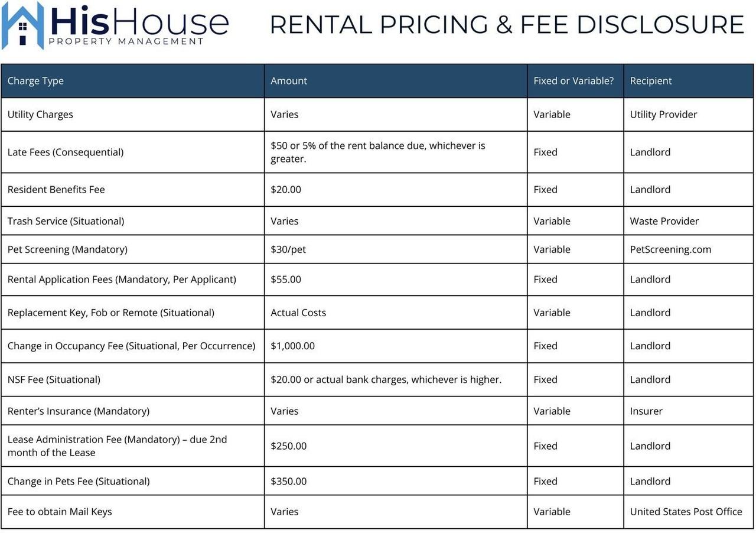Select the "NSF Fee (Situational)" cell
This screenshot has height=533, width=756.
[x=54, y=379]
